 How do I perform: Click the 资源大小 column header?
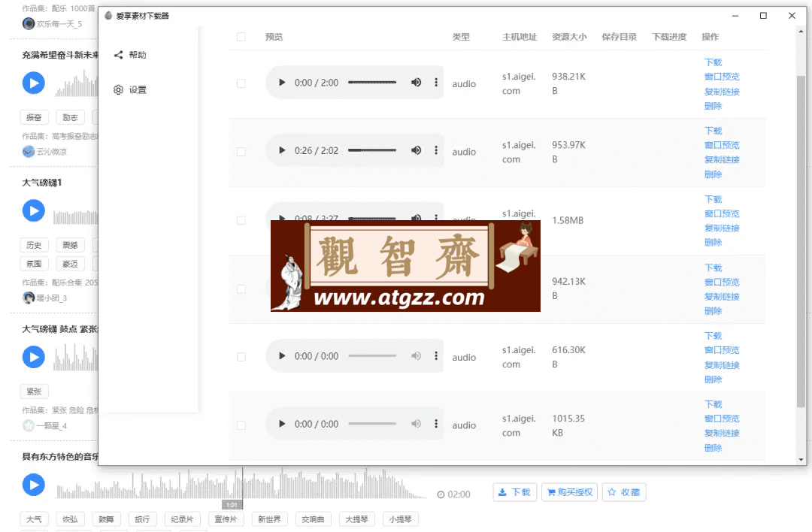(x=569, y=37)
